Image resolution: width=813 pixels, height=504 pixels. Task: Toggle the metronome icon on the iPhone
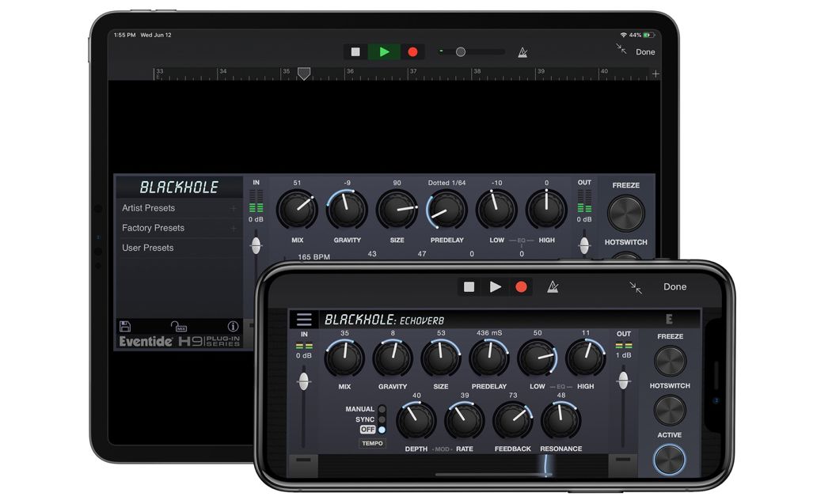pos(553,287)
